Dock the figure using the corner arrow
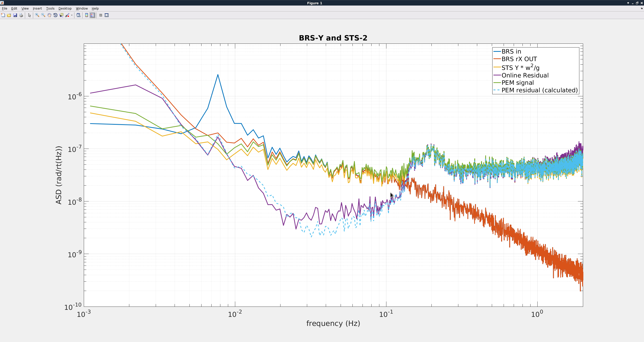The image size is (644, 342). coord(641,9)
